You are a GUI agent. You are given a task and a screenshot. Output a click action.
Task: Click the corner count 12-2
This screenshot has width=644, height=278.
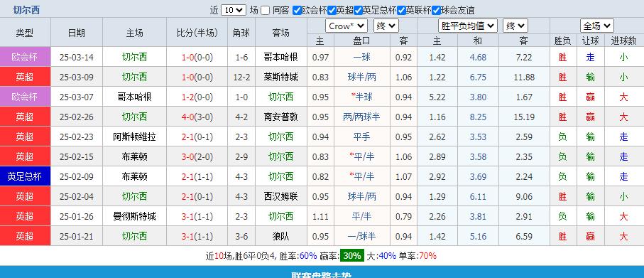point(241,77)
